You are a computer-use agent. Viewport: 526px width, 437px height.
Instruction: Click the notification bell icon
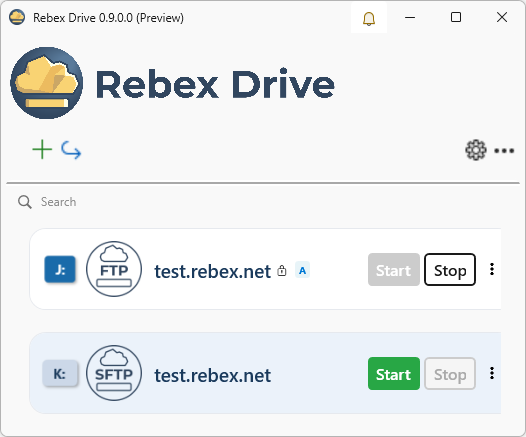coord(369,18)
